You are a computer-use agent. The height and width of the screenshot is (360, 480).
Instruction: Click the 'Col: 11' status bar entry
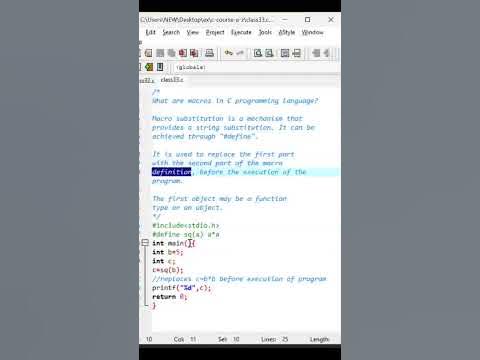pyautogui.click(x=185, y=339)
